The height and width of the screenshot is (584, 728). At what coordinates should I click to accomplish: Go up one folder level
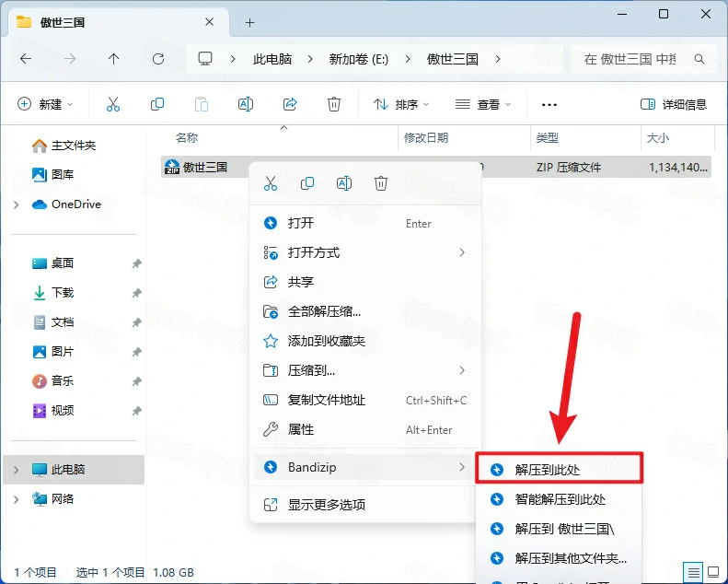114,58
